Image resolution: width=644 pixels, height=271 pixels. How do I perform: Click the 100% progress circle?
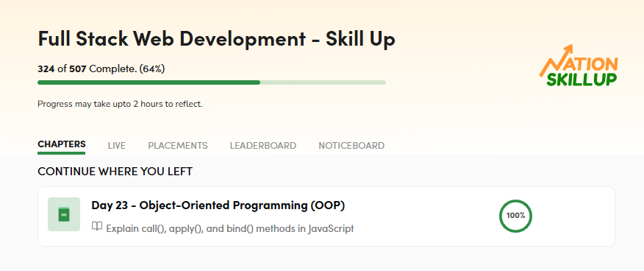(515, 216)
